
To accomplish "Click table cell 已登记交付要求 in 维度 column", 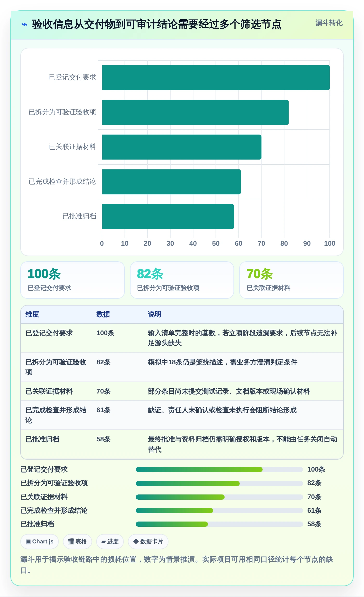I will [49, 333].
